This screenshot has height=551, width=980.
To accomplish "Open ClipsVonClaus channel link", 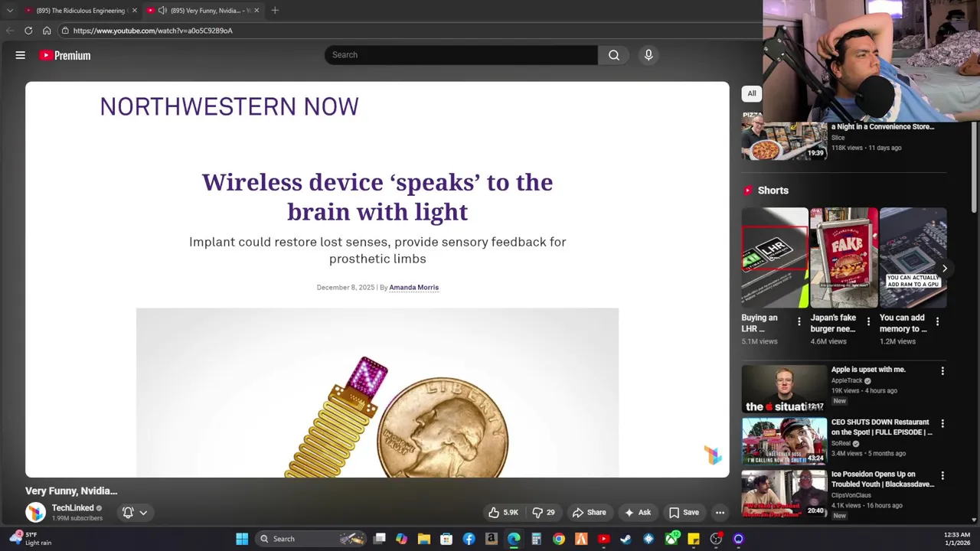I will [x=851, y=495].
